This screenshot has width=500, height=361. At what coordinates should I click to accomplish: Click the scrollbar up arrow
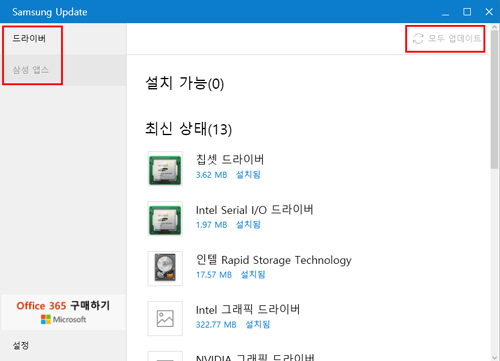click(x=495, y=28)
